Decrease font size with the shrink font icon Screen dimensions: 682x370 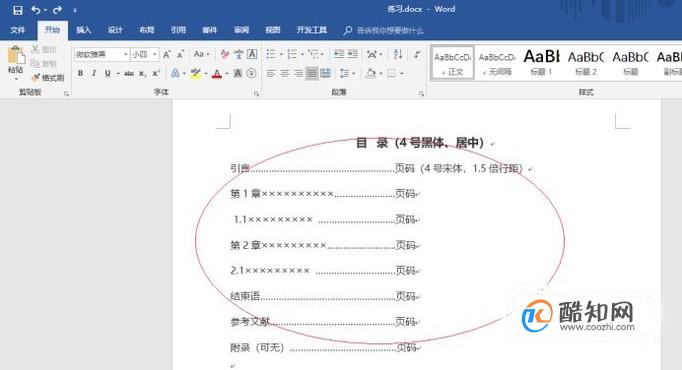point(181,54)
